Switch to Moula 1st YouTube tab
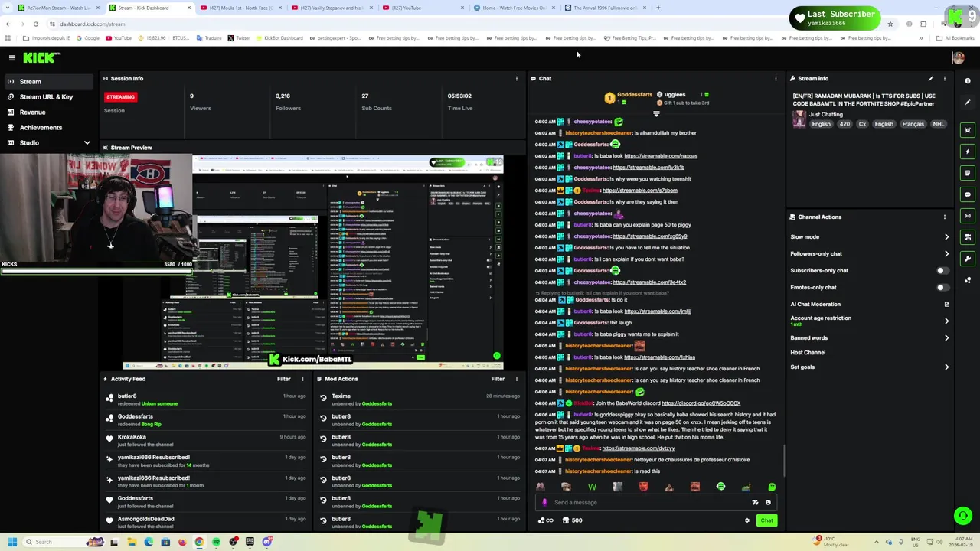The width and height of the screenshot is (980, 551). (240, 8)
